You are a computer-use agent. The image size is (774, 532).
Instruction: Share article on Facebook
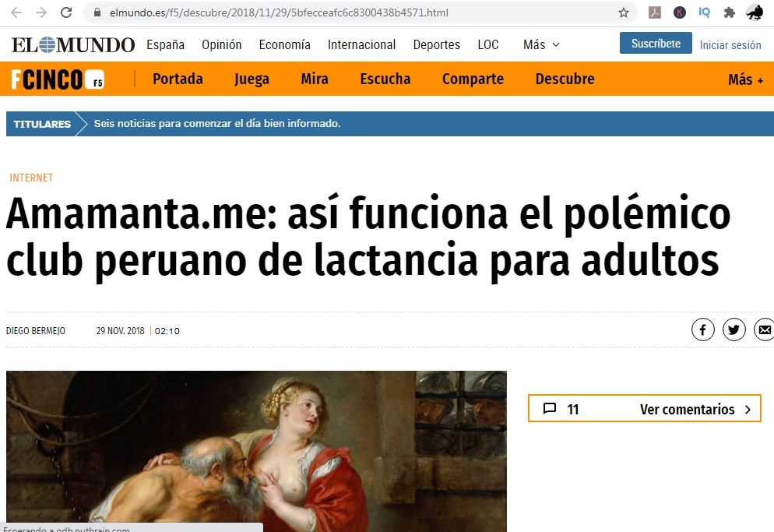tap(703, 329)
